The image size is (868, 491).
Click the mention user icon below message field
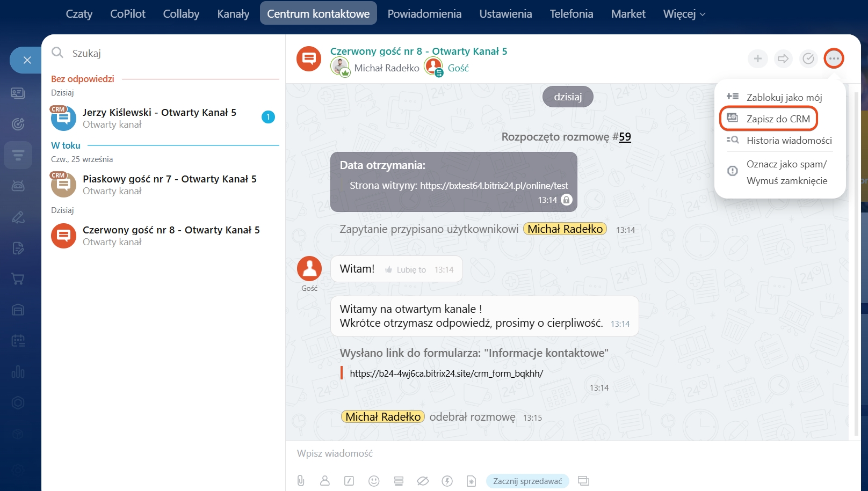(325, 481)
